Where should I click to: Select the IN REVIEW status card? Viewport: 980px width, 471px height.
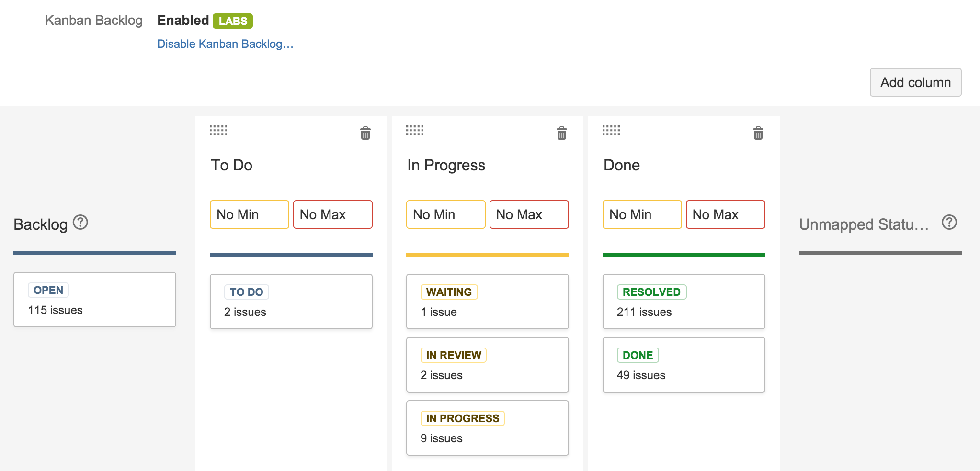point(487,365)
